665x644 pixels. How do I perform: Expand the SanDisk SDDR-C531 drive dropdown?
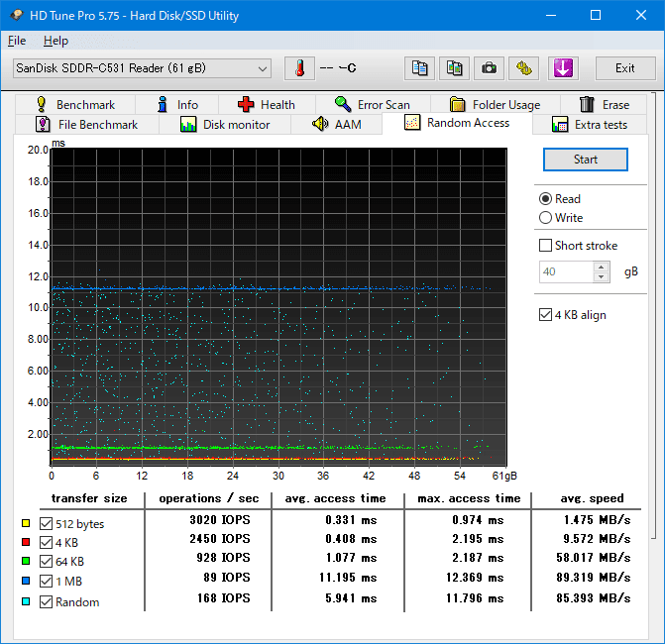pyautogui.click(x=263, y=68)
